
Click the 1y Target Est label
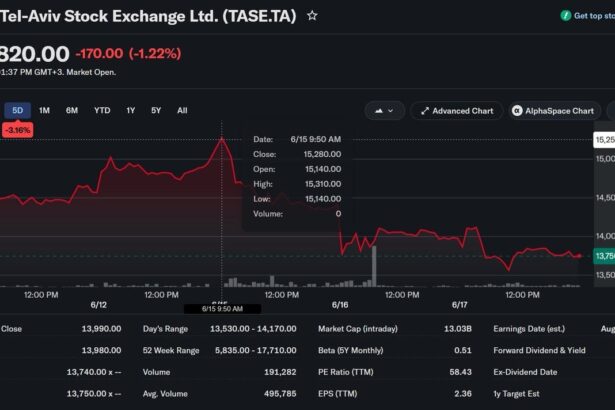(516, 394)
